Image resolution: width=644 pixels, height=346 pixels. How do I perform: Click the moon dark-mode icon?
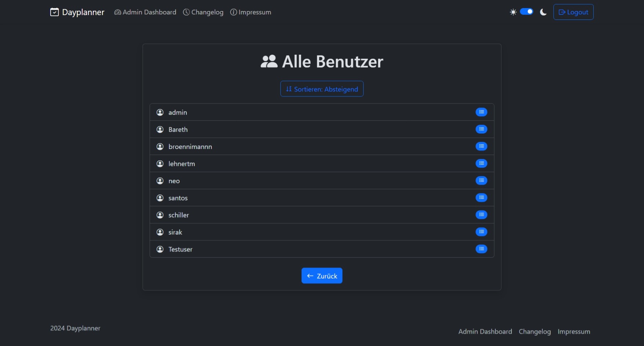point(543,12)
